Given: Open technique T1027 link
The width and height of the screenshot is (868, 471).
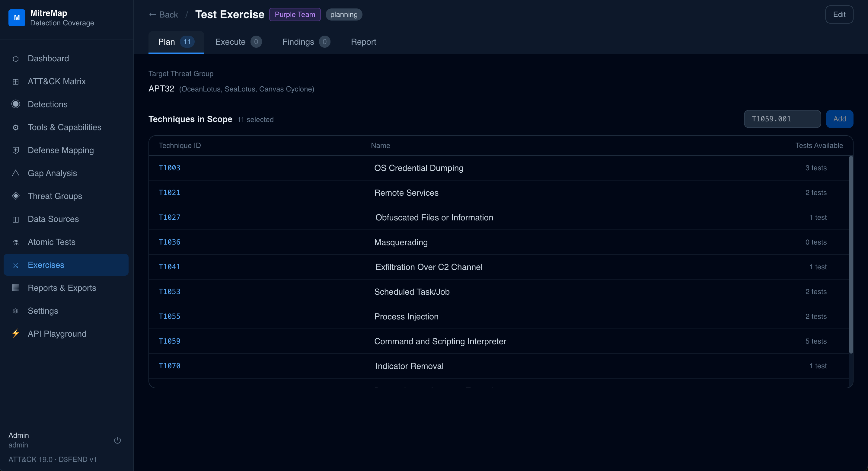Looking at the screenshot, I should [170, 217].
